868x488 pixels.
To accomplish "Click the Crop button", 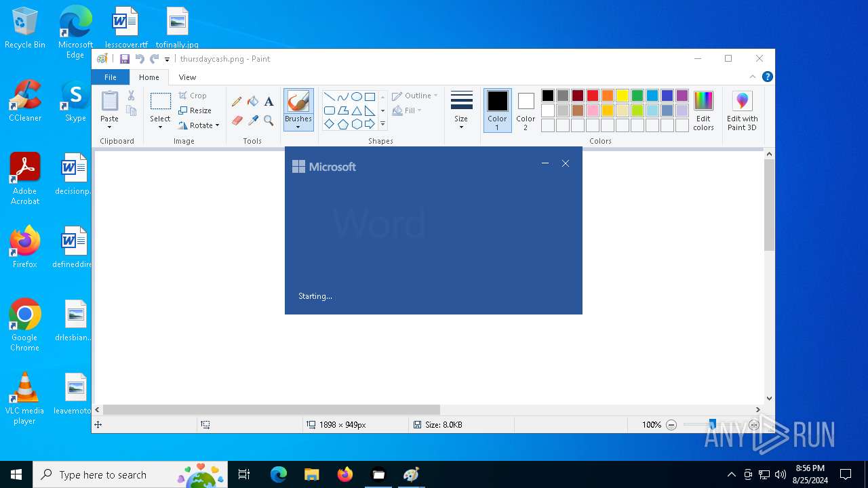I will (x=193, y=96).
